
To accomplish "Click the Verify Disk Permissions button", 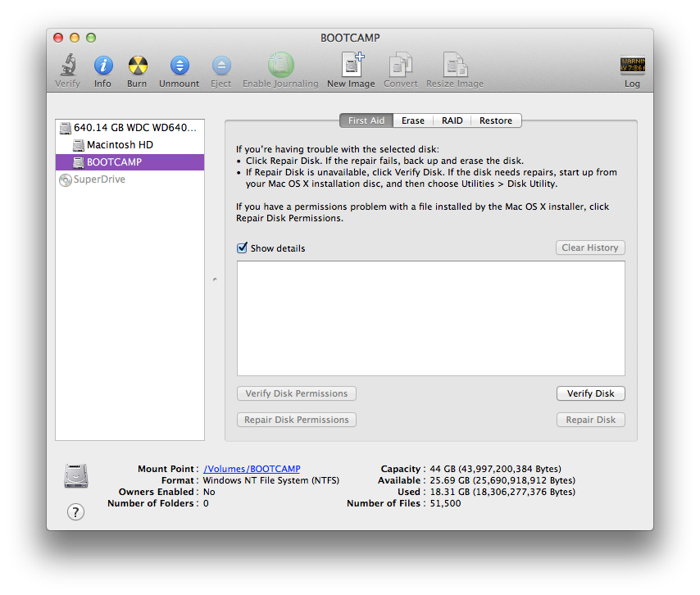I will tap(297, 393).
